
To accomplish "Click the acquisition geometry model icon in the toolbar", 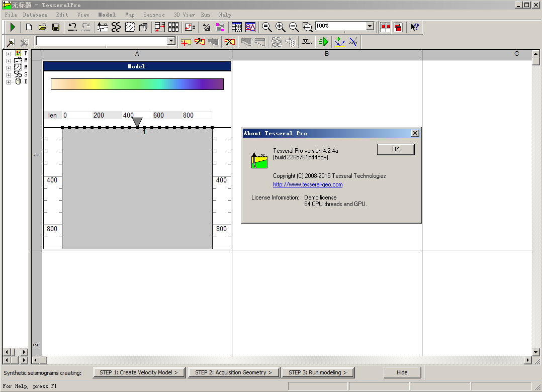I will click(103, 27).
